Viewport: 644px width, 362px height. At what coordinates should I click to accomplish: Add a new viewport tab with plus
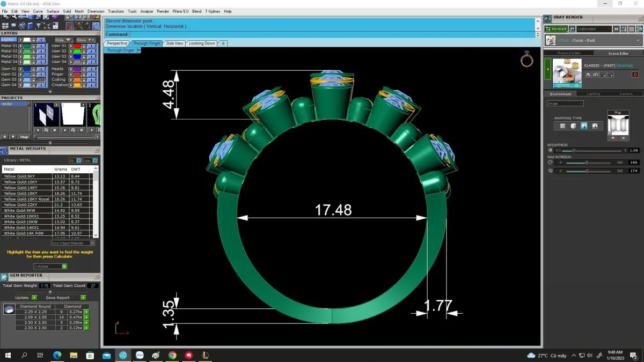(x=223, y=43)
